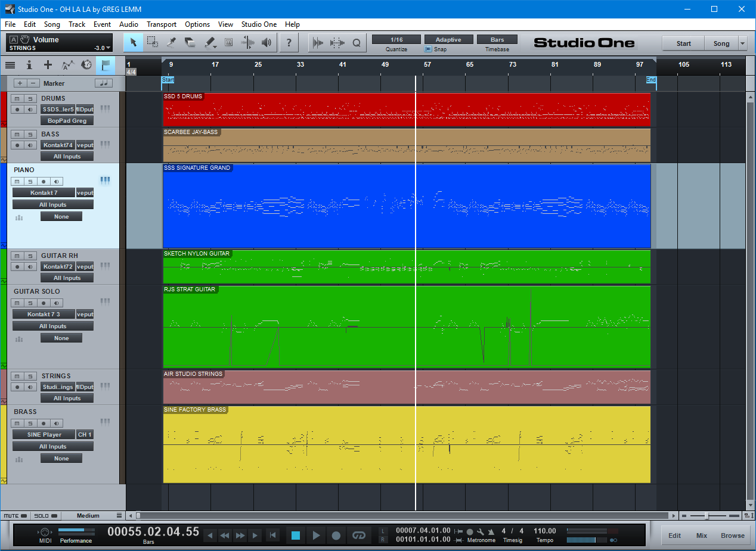Open metronome setup wrench icon
756x551 pixels.
coord(481,531)
